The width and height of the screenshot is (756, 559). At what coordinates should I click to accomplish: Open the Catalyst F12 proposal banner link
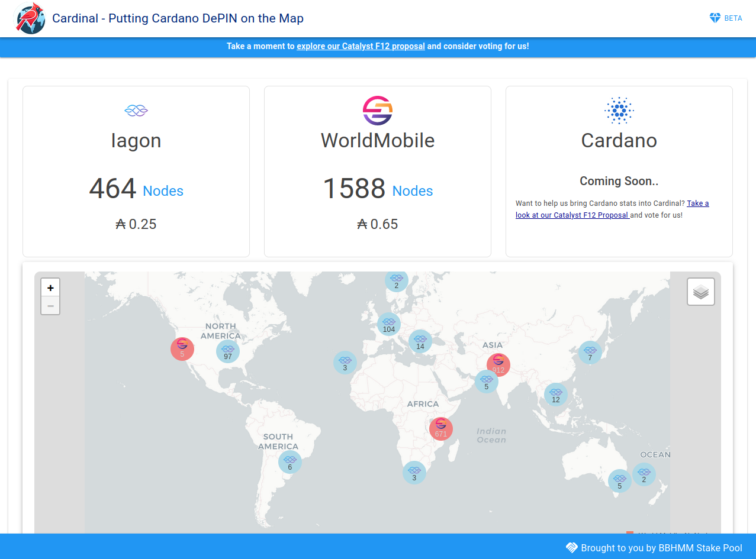click(x=360, y=46)
